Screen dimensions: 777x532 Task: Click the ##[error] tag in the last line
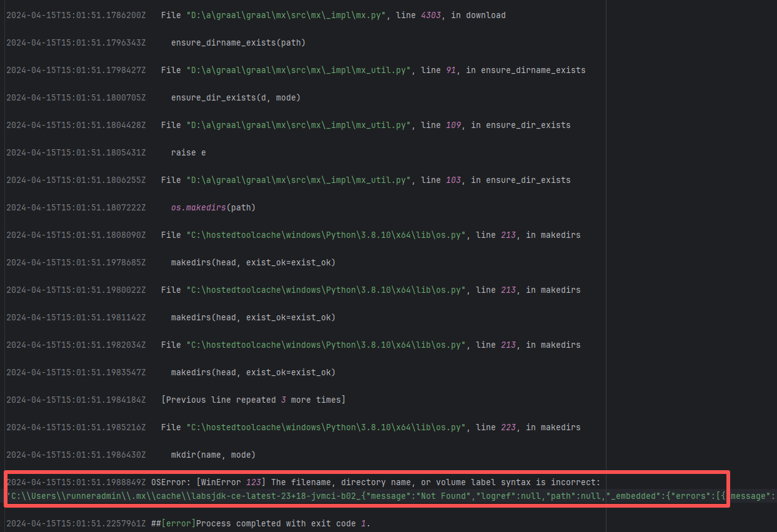click(173, 523)
